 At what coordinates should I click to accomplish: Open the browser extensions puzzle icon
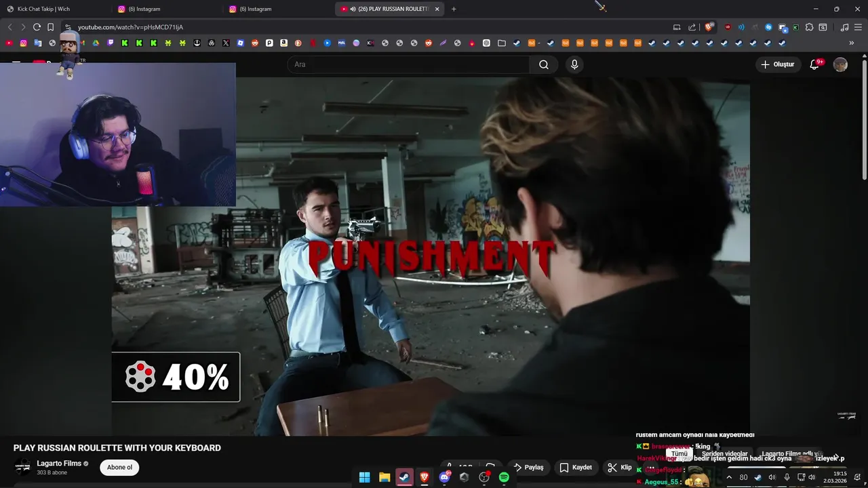pos(809,27)
